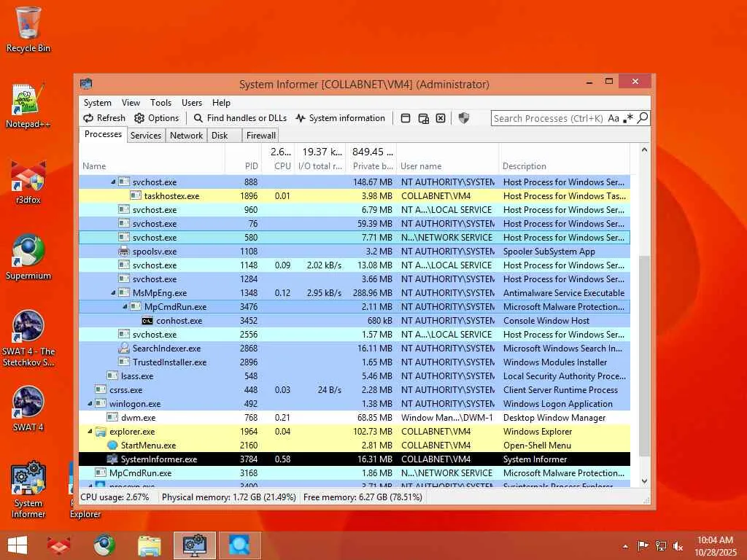
Task: Focus the Search Processes field
Action: 549,118
